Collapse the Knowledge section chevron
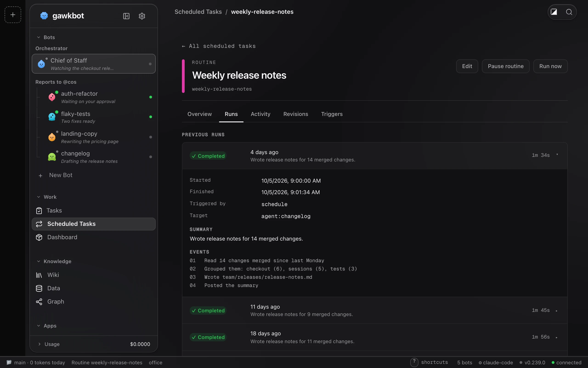 [39, 262]
